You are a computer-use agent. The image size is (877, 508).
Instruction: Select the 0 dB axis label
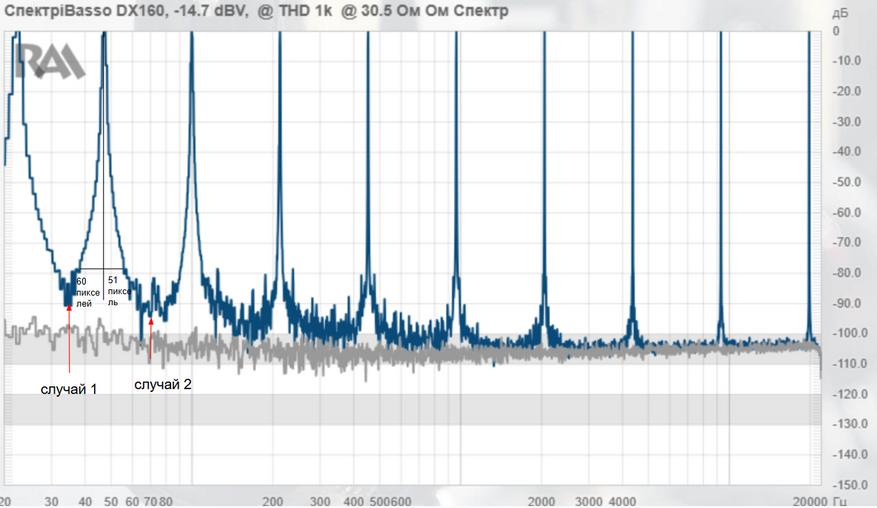(x=836, y=31)
